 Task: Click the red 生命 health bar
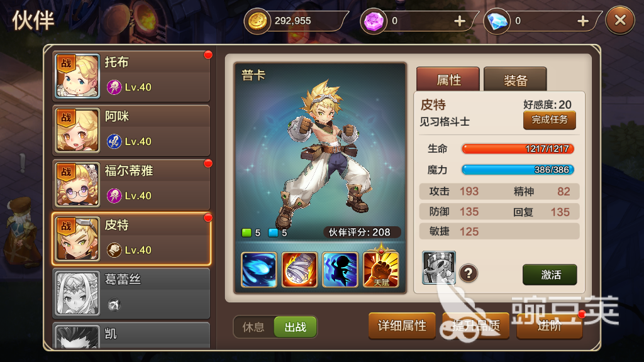pyautogui.click(x=518, y=148)
